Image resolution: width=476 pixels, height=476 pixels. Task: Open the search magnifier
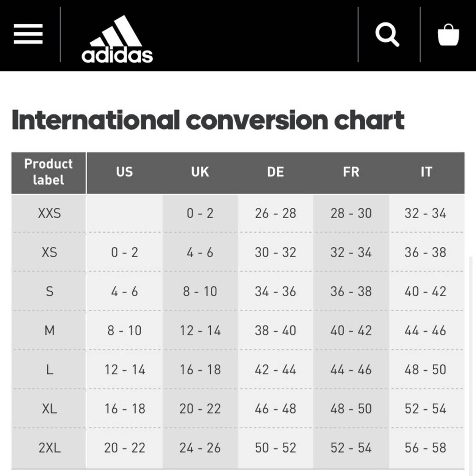coord(387,34)
